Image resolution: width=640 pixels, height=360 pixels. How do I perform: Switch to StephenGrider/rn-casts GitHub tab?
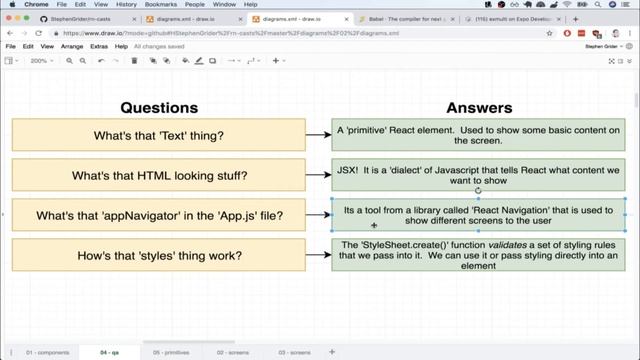89,19
